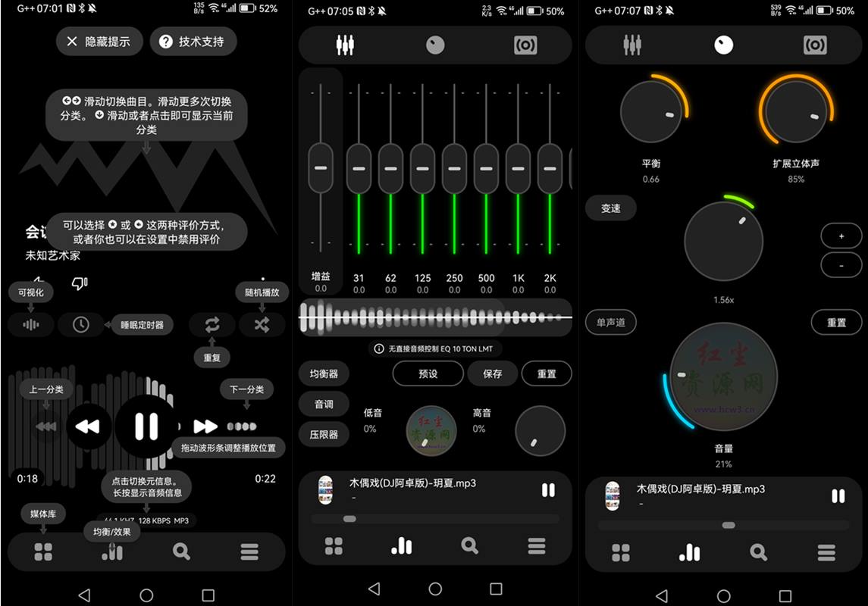Click the 250 Hz band slider handle
Image resolution: width=868 pixels, height=606 pixels.
455,168
